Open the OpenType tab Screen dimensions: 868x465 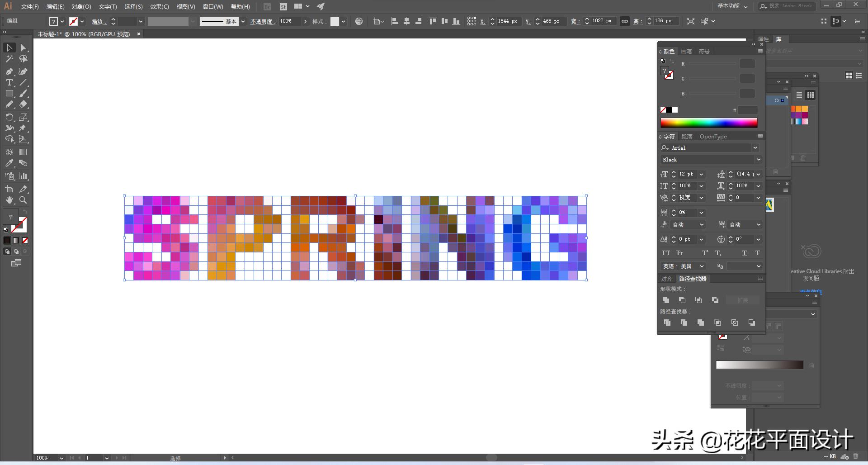coord(713,137)
